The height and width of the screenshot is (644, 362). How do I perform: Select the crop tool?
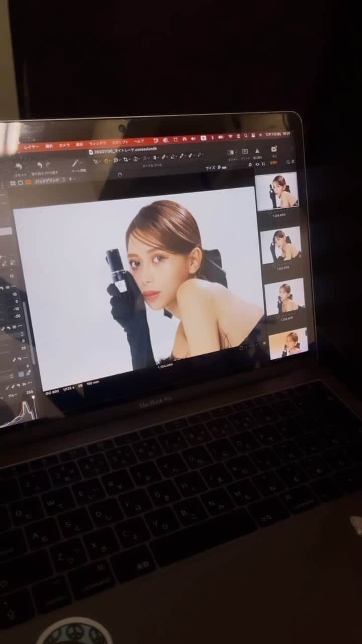[126, 159]
